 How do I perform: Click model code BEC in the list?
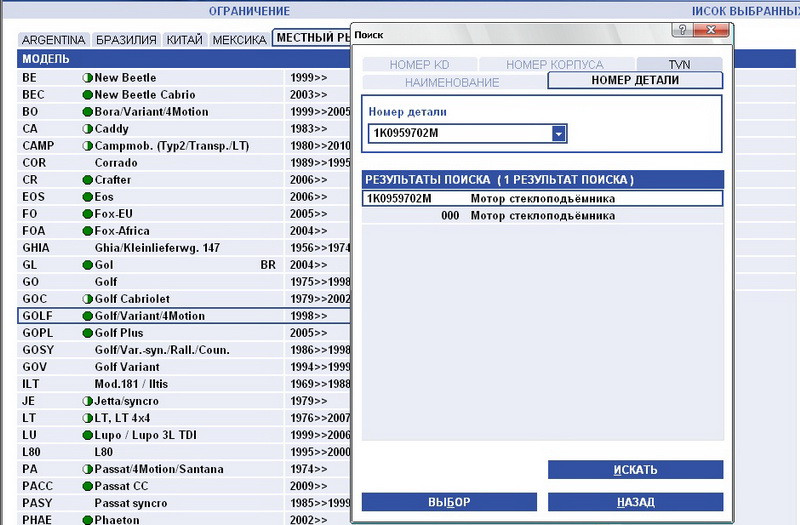33,95
